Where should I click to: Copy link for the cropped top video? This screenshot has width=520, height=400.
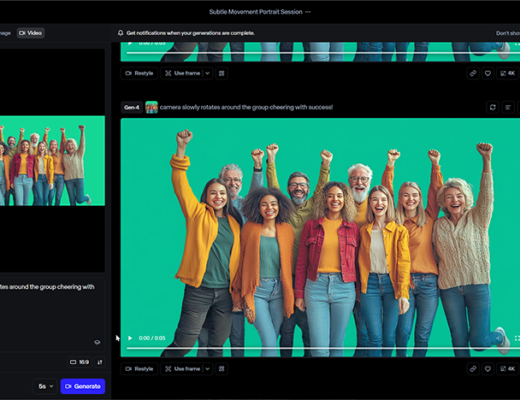[473, 73]
